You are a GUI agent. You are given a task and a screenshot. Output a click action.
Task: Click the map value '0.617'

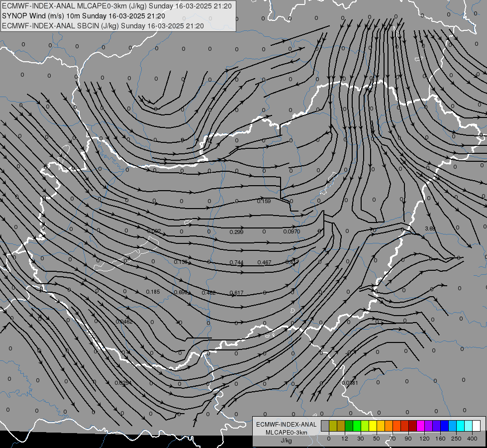236,293
